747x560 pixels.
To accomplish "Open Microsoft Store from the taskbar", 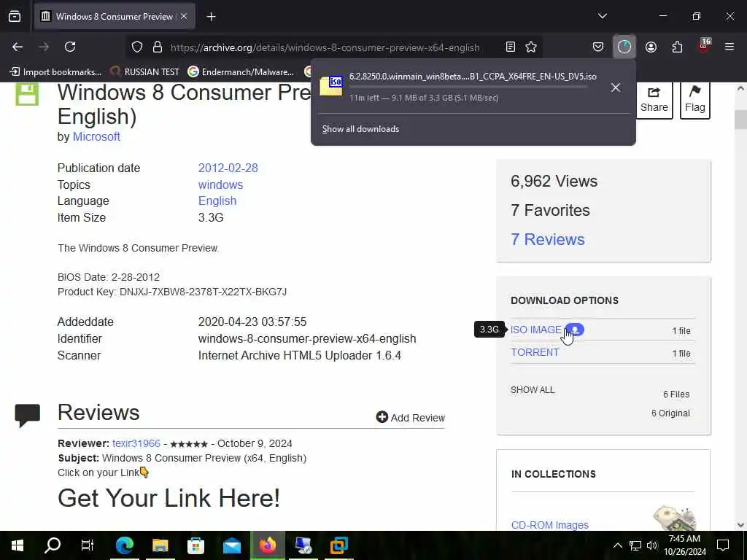I will pyautogui.click(x=196, y=545).
